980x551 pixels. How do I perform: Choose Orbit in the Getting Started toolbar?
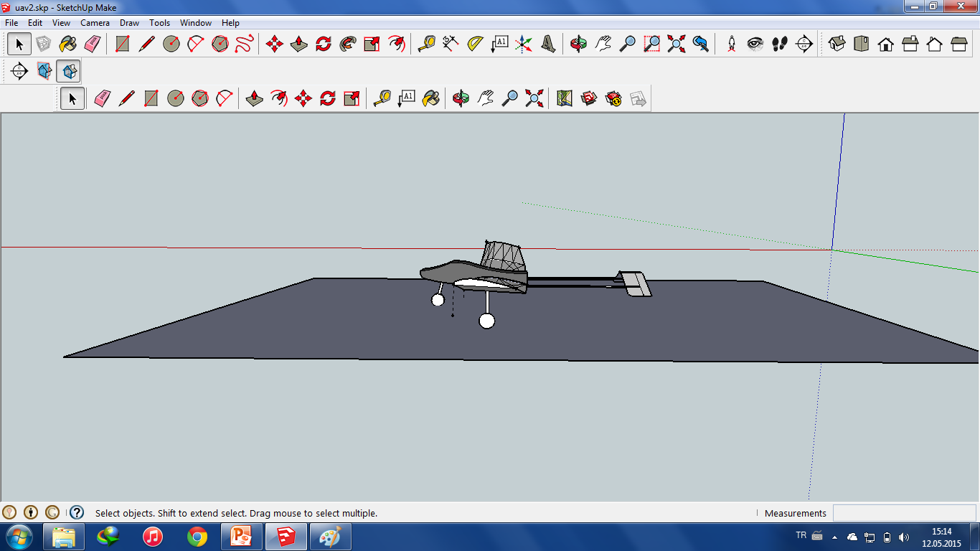click(x=461, y=98)
